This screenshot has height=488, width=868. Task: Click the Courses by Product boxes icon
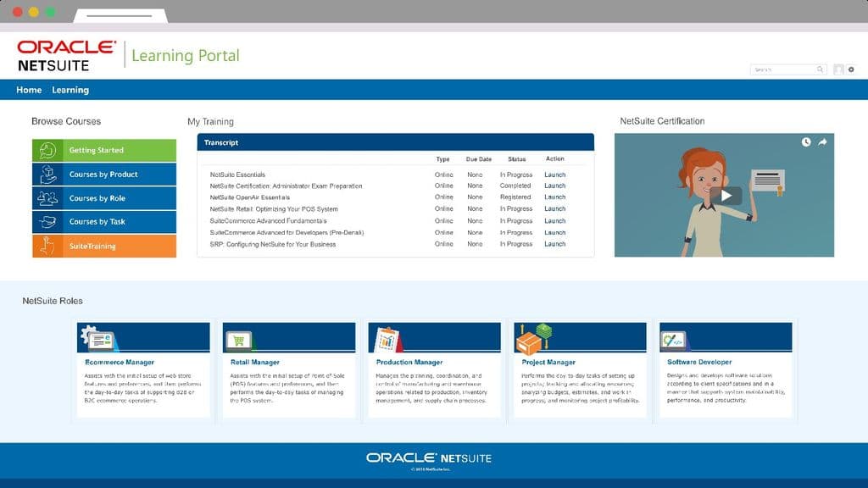tap(47, 175)
